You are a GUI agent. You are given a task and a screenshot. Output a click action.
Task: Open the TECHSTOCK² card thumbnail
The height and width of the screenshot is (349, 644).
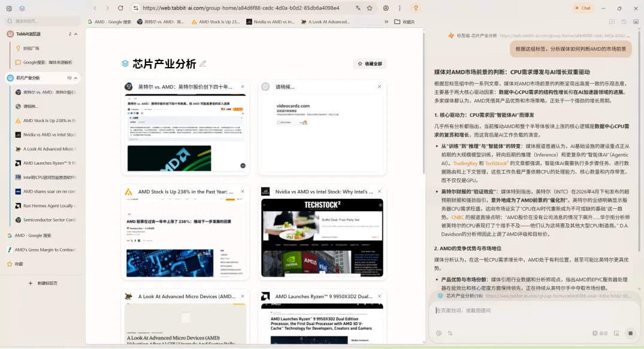(322, 238)
